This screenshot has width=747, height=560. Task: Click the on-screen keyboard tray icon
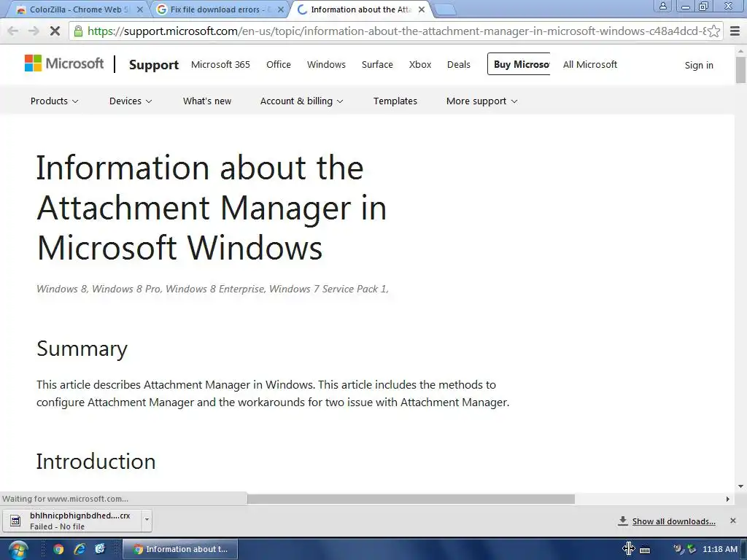coord(645,550)
